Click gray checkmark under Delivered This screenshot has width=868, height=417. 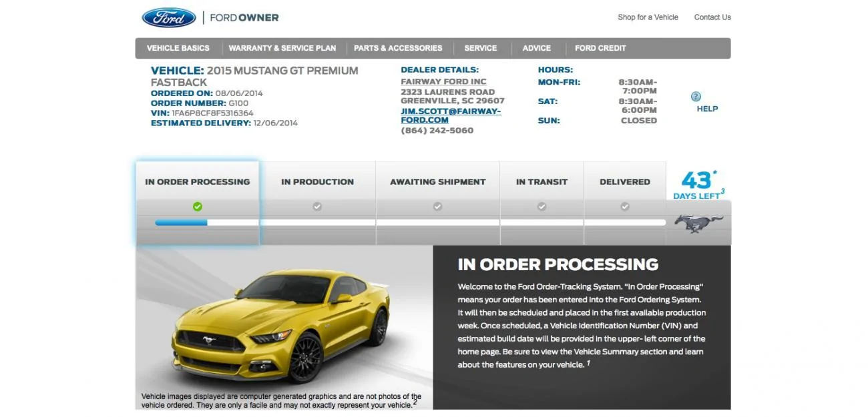(624, 207)
